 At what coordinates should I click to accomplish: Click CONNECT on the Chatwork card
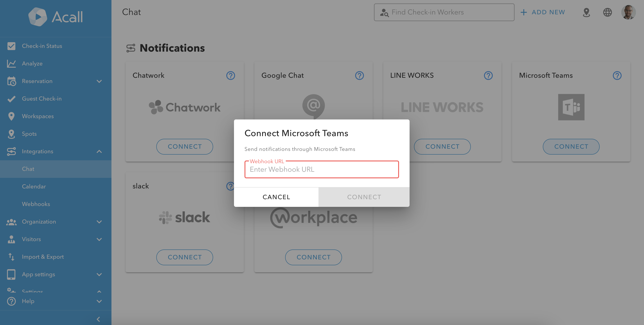click(x=185, y=147)
